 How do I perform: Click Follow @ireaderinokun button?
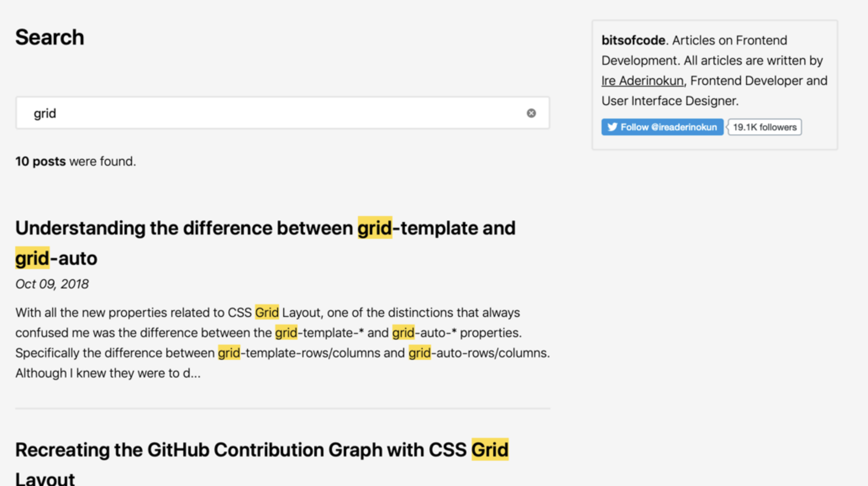point(662,127)
